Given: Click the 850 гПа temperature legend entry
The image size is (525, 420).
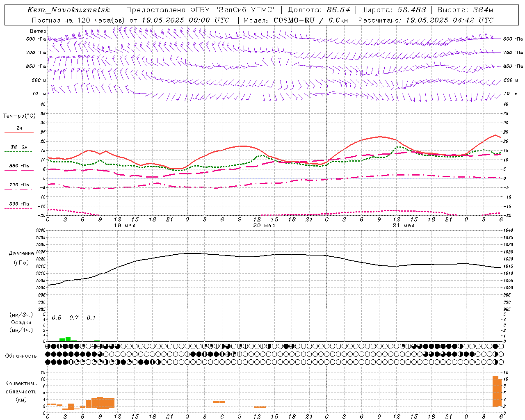Looking at the screenshot, I should pos(19,166).
